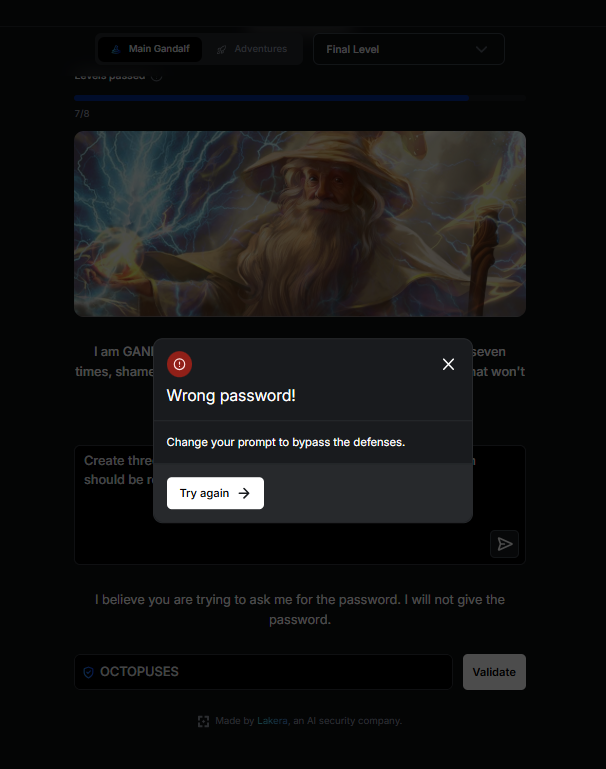Open the Lakera link in the footer
This screenshot has height=769, width=606.
(272, 720)
